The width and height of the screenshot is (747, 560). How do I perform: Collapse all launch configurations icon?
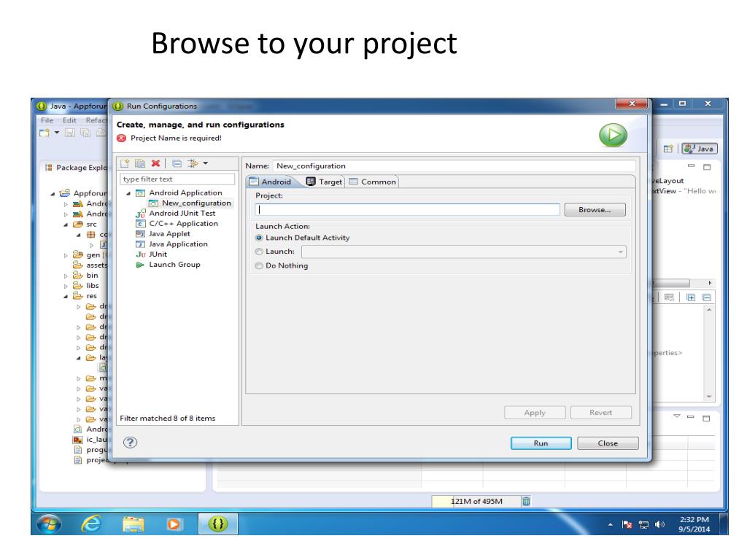[x=177, y=163]
